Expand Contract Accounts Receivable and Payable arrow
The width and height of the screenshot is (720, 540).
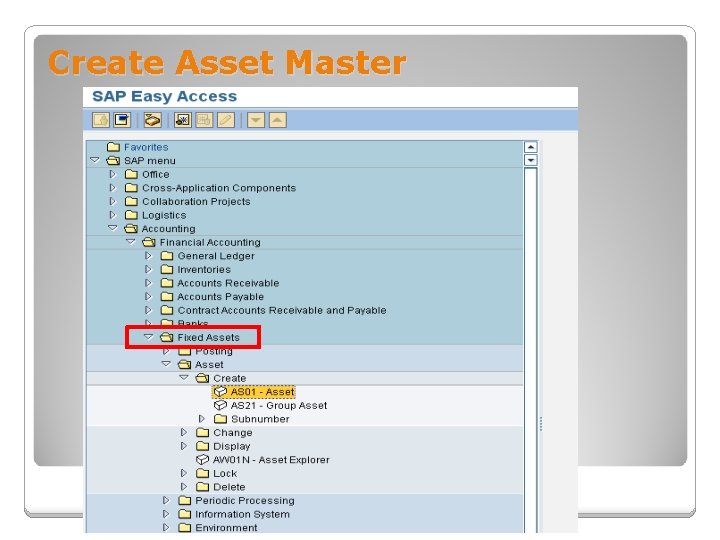[148, 310]
